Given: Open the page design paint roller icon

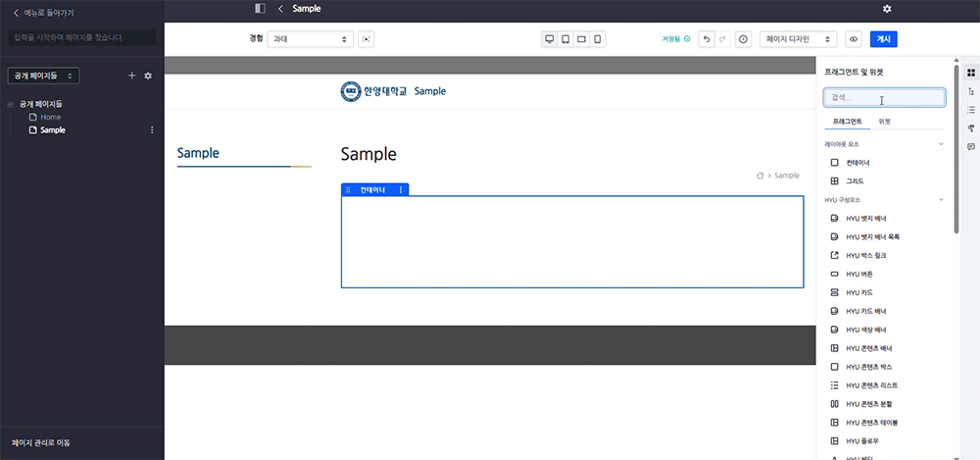Looking at the screenshot, I should [970, 128].
